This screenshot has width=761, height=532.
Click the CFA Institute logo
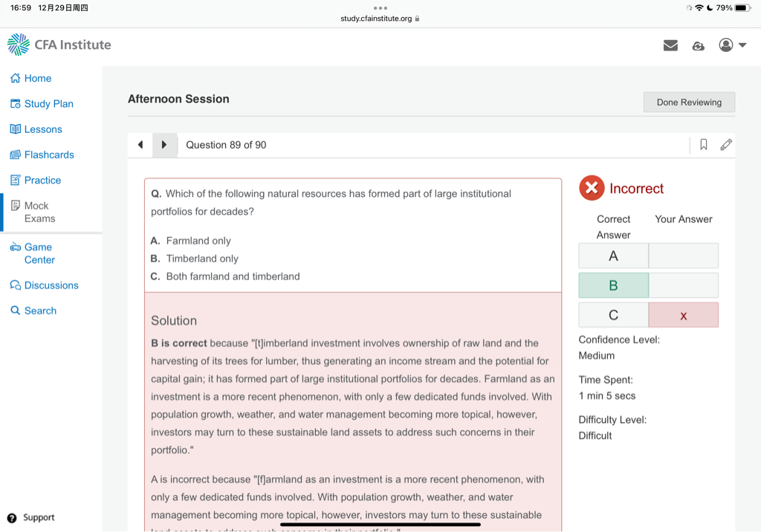59,45
